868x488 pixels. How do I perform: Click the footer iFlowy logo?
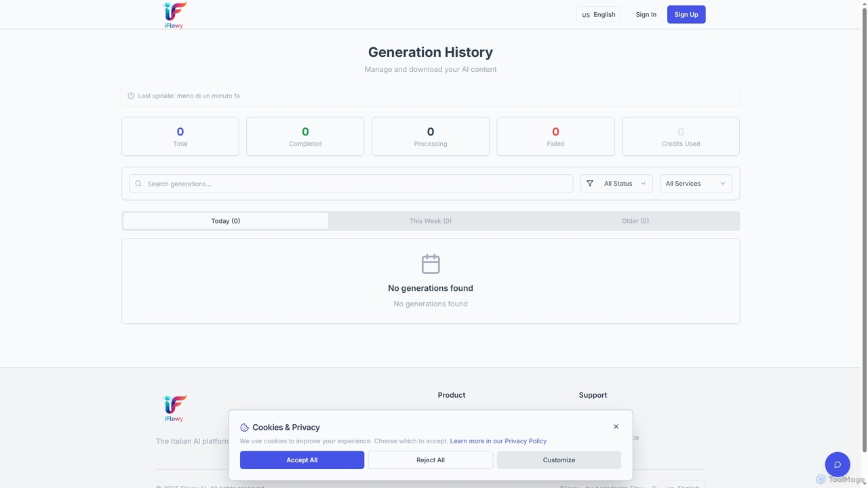click(x=175, y=409)
